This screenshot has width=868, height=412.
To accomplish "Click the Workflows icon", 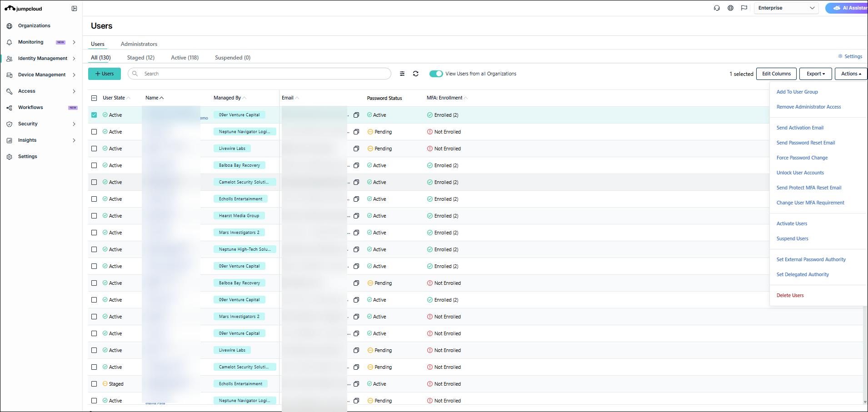I will [10, 108].
